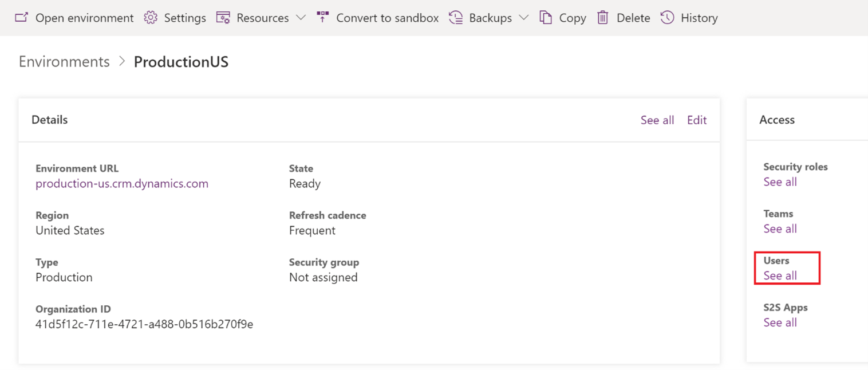See all Security roles
The width and height of the screenshot is (868, 370).
[x=780, y=182]
